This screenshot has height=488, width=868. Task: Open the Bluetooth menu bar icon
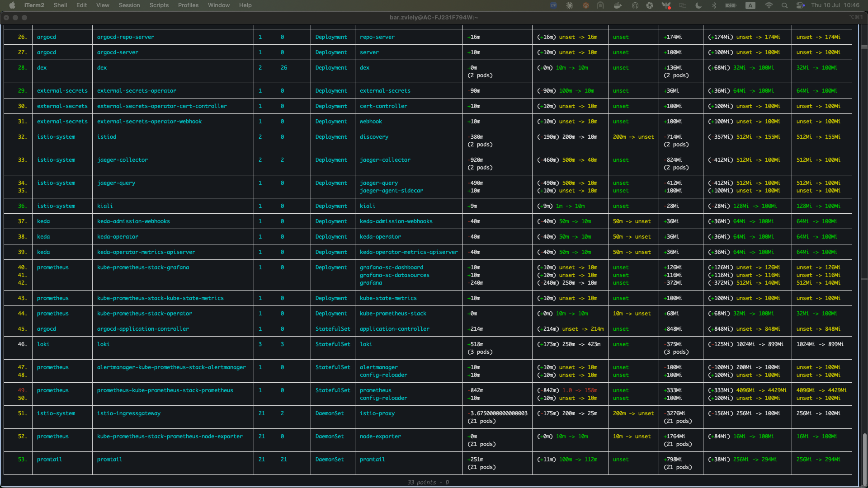click(714, 5)
